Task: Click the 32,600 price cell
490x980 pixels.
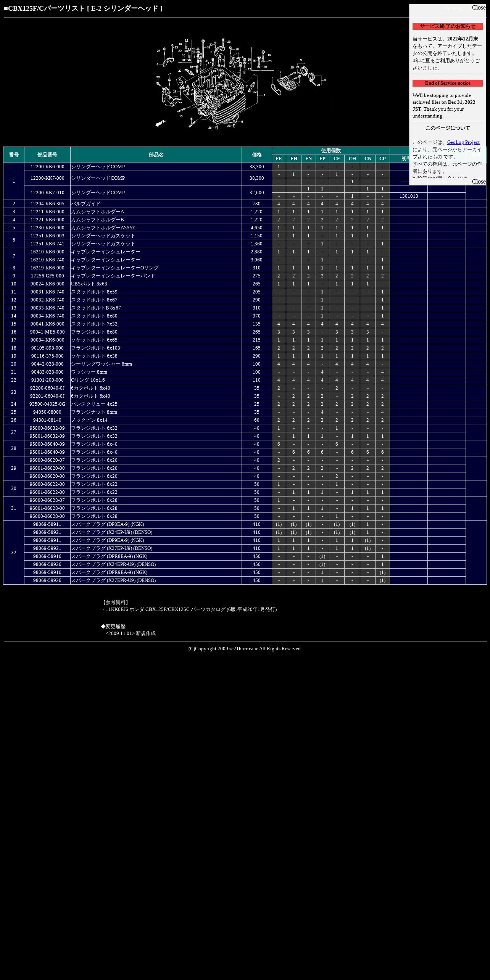Action: tap(257, 193)
